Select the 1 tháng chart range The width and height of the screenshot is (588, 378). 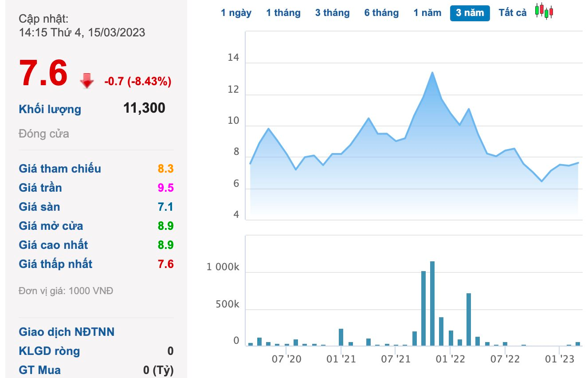coord(283,13)
